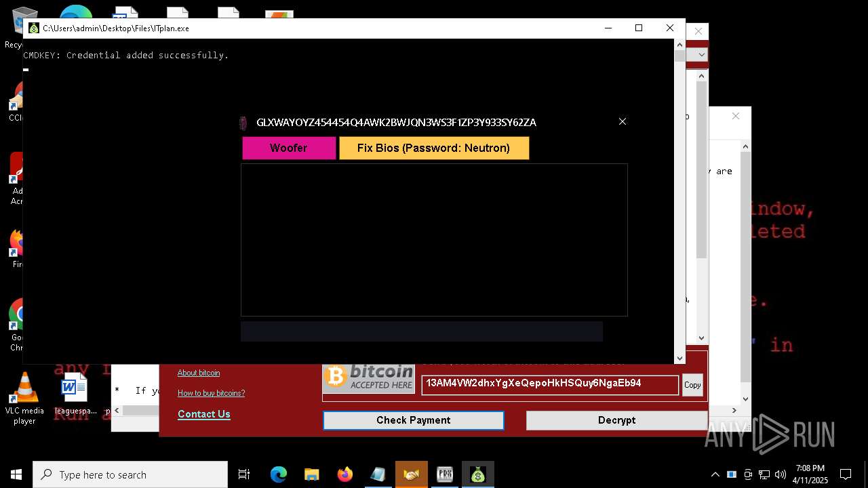Minimize the ITplan.exe console window
The height and width of the screenshot is (488, 868).
click(x=608, y=28)
